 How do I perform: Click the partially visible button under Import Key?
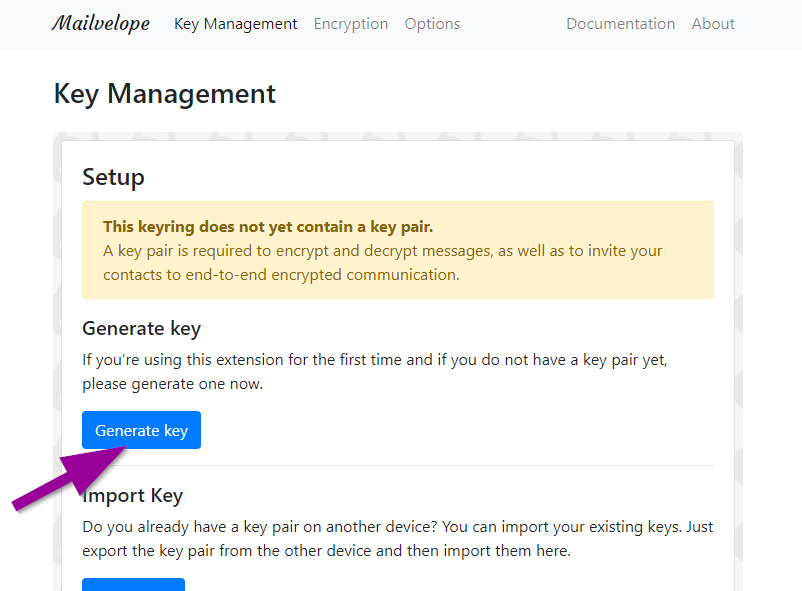tap(133, 585)
